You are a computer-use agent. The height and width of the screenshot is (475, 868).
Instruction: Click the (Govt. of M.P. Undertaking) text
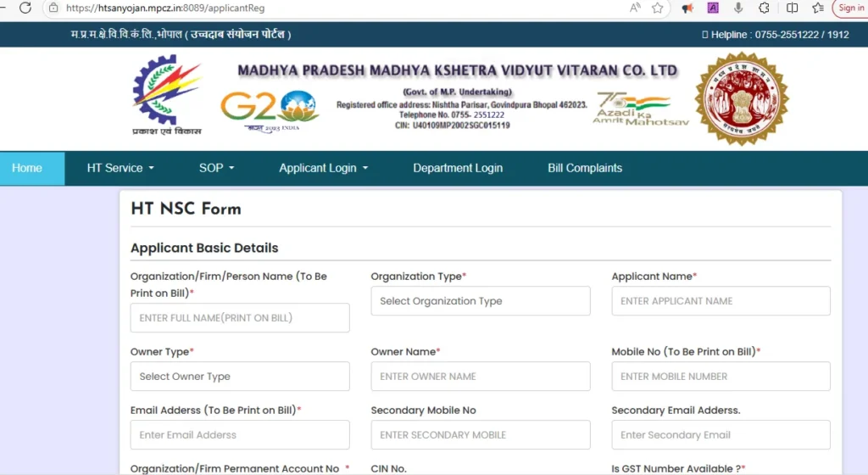pyautogui.click(x=457, y=92)
